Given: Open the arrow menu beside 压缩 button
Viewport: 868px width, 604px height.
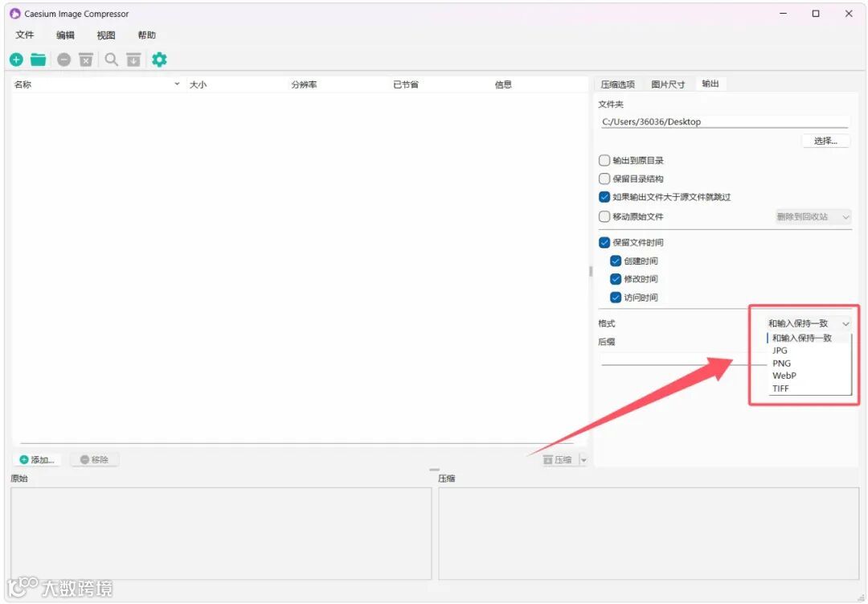Looking at the screenshot, I should click(x=583, y=460).
